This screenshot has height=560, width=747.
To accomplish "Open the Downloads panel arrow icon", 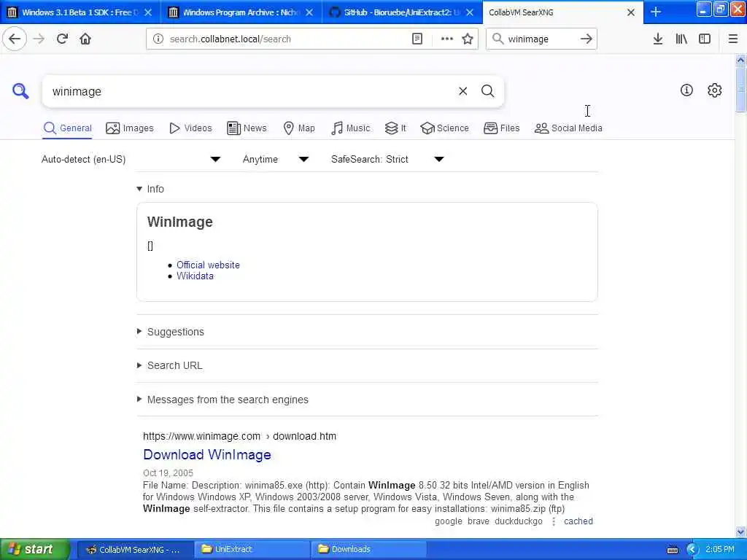I will (x=658, y=39).
